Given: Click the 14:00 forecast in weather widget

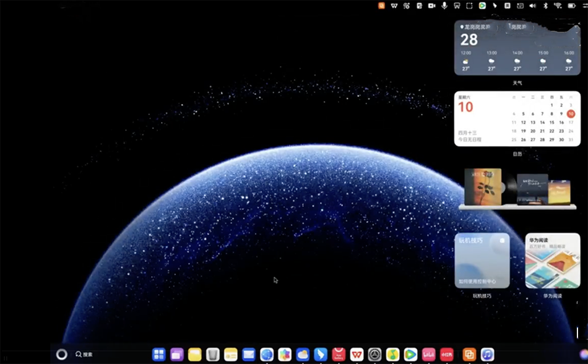Looking at the screenshot, I should pos(517,61).
